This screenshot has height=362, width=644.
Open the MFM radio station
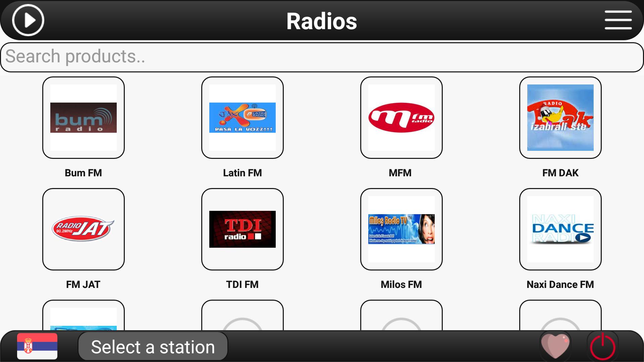coord(401,117)
